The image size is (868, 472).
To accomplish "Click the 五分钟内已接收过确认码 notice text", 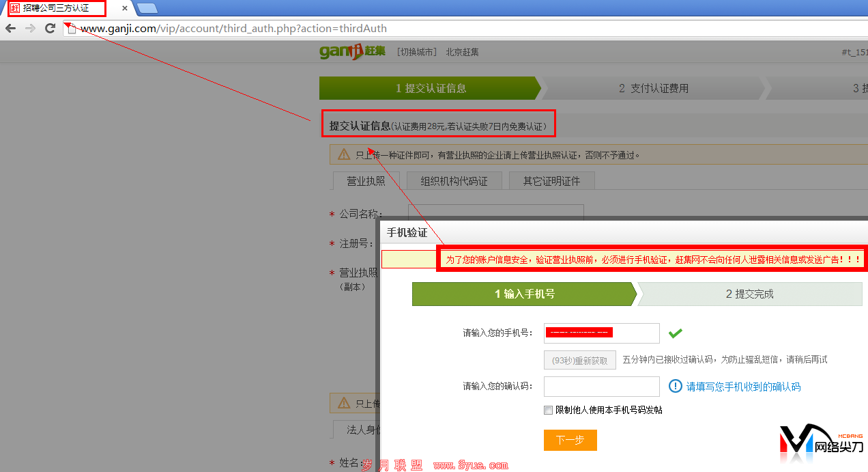I will (725, 360).
